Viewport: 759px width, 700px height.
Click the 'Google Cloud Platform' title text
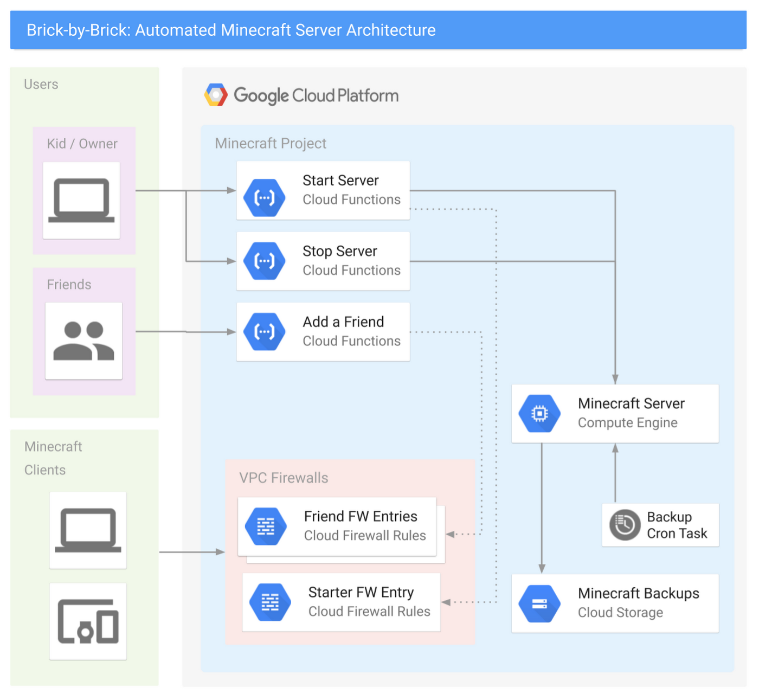click(316, 96)
